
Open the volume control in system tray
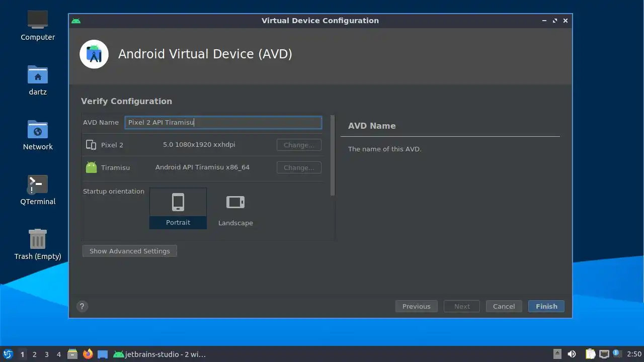(x=572, y=354)
